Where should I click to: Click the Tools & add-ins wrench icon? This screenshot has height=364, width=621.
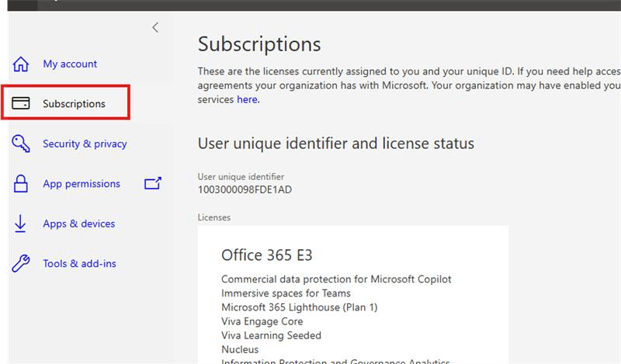21,263
